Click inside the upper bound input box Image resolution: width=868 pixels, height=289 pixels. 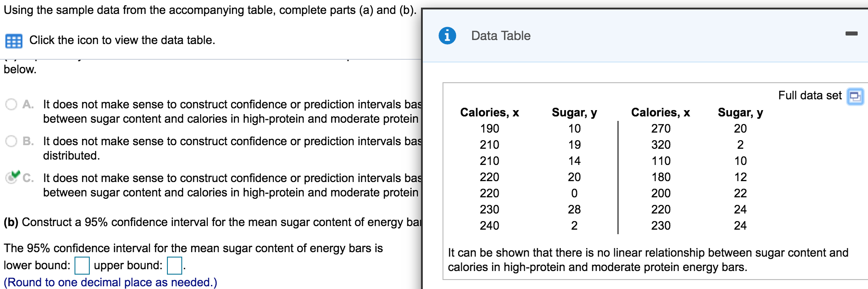[174, 266]
